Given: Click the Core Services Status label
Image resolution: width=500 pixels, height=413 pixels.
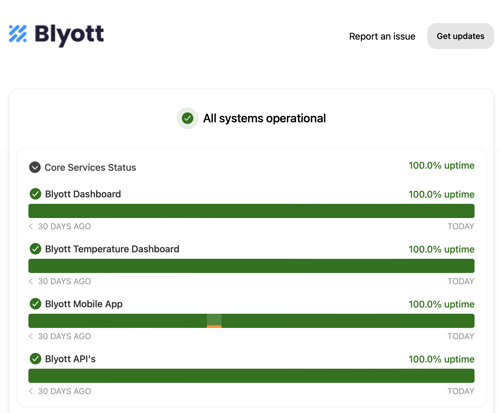Looking at the screenshot, I should point(90,167).
